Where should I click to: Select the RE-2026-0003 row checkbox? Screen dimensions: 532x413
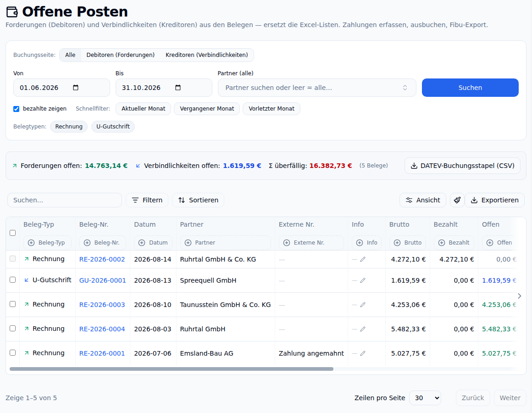[x=12, y=304]
